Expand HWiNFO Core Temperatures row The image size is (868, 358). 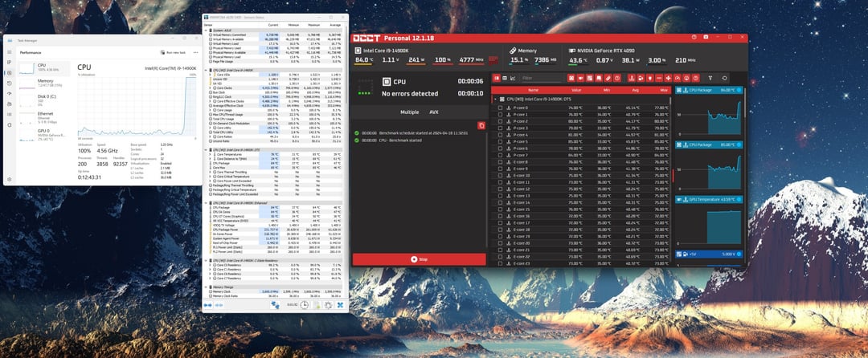(210, 154)
